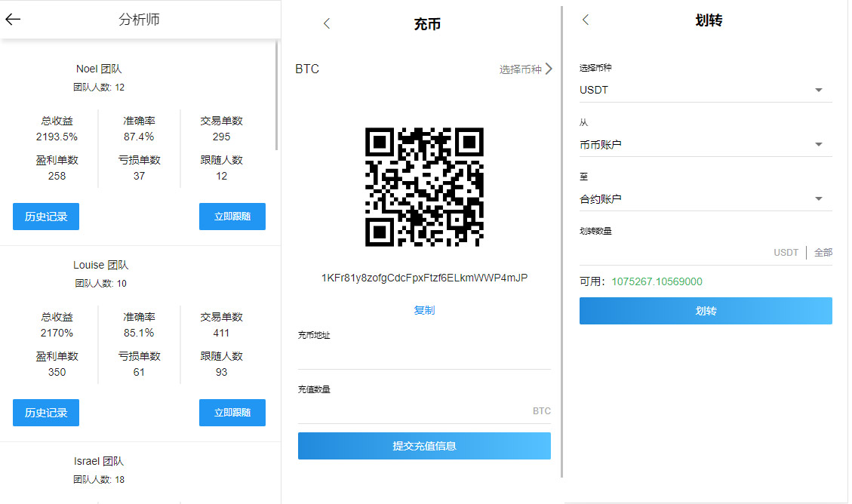Select 全部 to transfer the full amount
The width and height of the screenshot is (852, 504).
coord(823,253)
